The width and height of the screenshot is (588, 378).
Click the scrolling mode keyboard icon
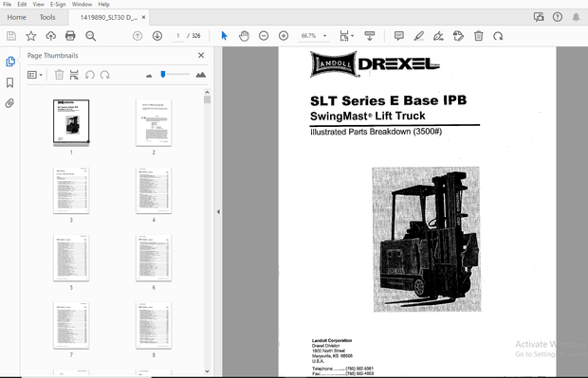pyautogui.click(x=369, y=36)
